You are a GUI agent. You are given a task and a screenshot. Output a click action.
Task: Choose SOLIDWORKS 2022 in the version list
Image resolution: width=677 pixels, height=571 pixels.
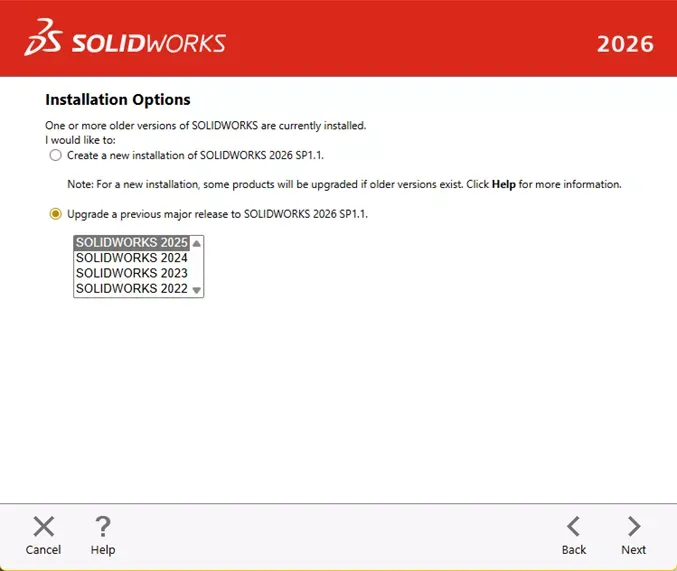(132, 288)
